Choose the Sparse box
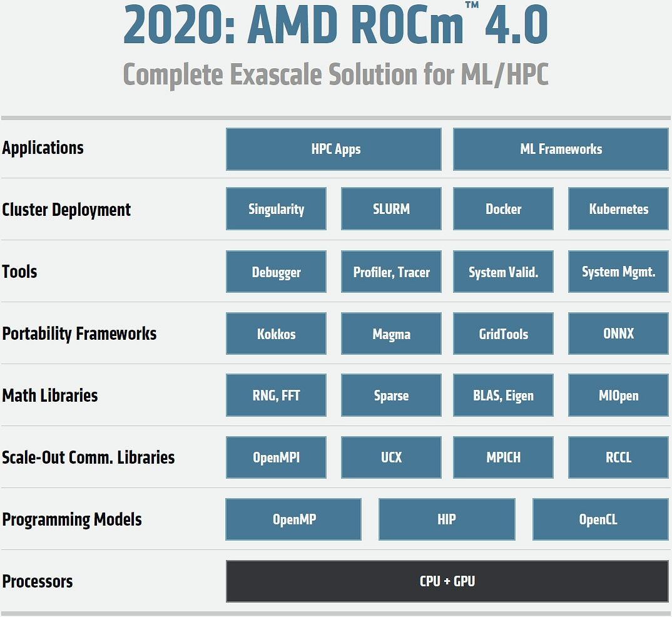Screen dimensions: 672x617 (391, 395)
